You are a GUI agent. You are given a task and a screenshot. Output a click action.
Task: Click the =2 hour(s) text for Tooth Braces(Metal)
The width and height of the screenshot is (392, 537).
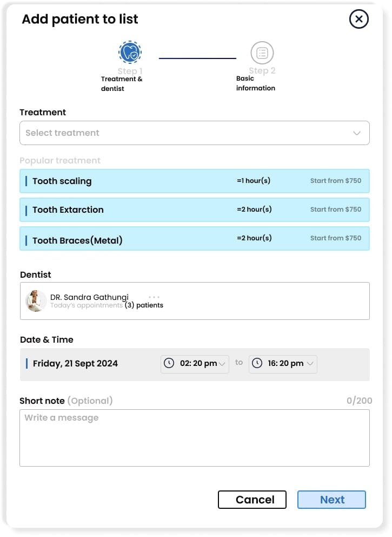[254, 238]
